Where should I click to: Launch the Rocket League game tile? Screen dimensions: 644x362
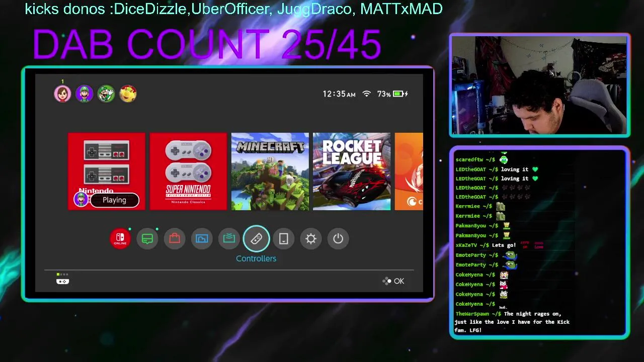[352, 171]
